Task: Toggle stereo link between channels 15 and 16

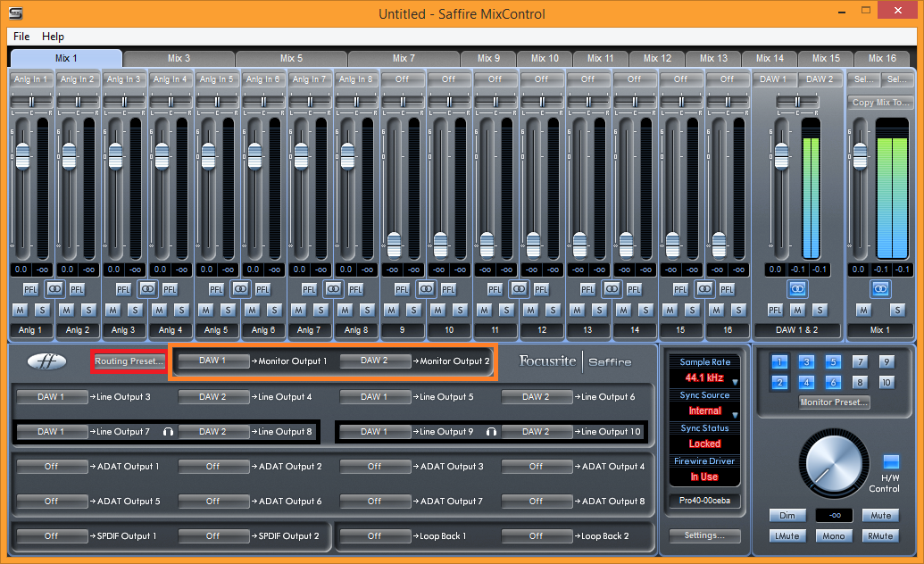Action: pyautogui.click(x=704, y=289)
